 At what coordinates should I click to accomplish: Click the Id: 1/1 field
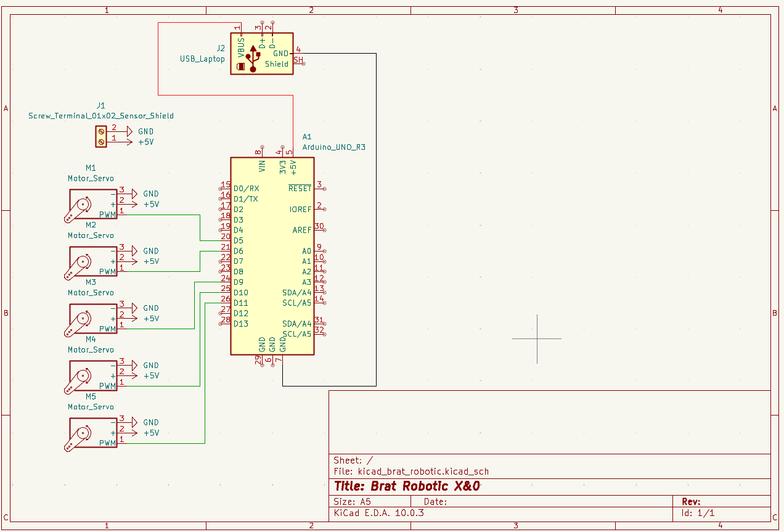[x=697, y=512]
